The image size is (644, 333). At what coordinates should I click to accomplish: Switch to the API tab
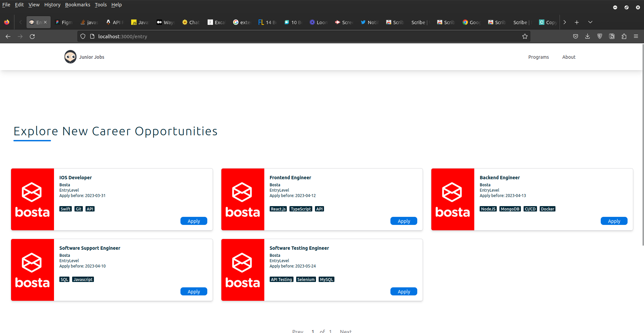[x=115, y=22]
